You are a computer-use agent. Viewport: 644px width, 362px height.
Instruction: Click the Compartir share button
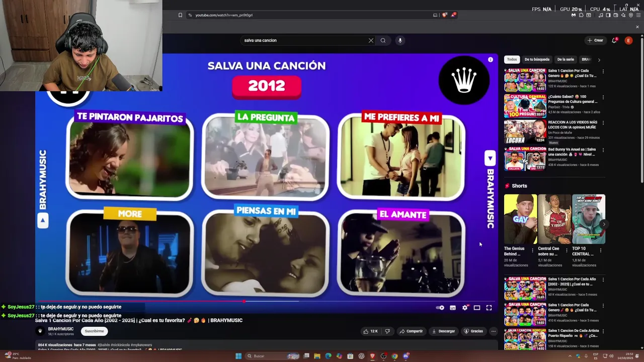pos(411,331)
